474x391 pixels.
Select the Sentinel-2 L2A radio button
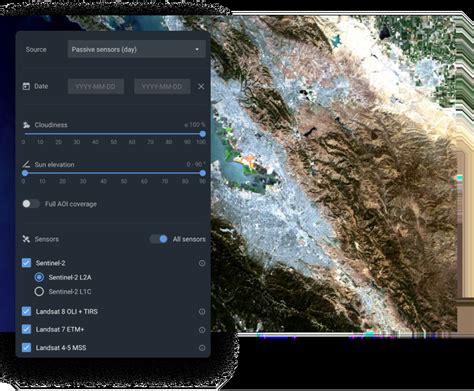[39, 277]
